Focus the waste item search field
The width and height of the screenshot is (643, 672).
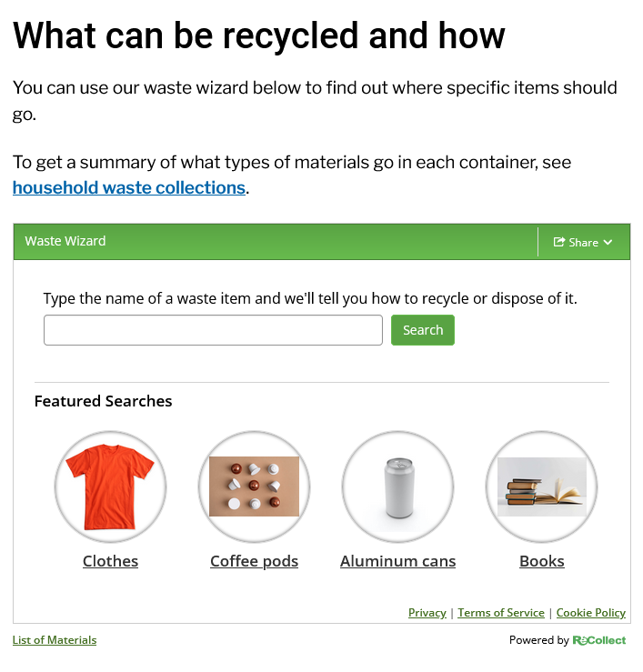pos(213,330)
